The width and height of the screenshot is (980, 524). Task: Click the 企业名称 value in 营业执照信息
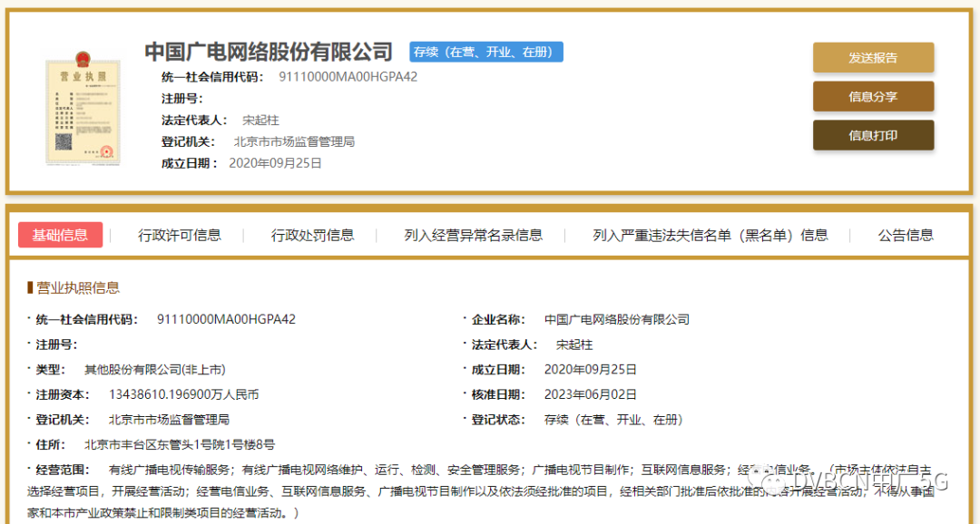pyautogui.click(x=617, y=319)
